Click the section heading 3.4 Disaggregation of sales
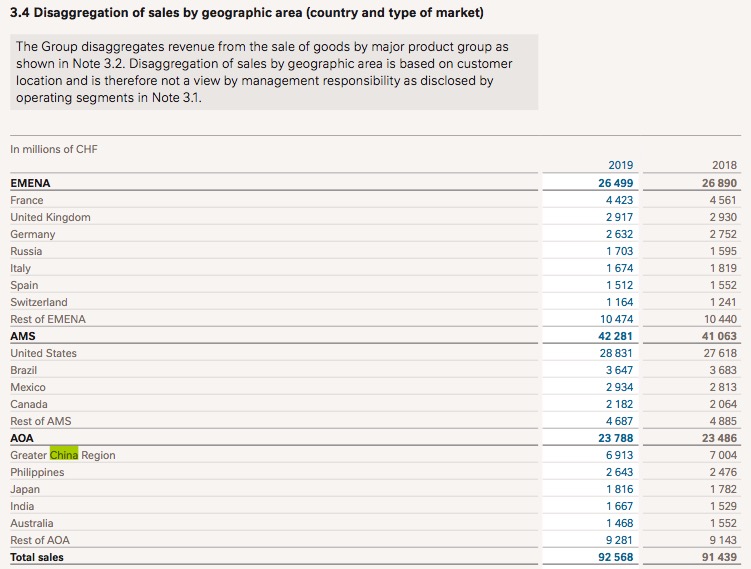751x569 pixels. (246, 13)
